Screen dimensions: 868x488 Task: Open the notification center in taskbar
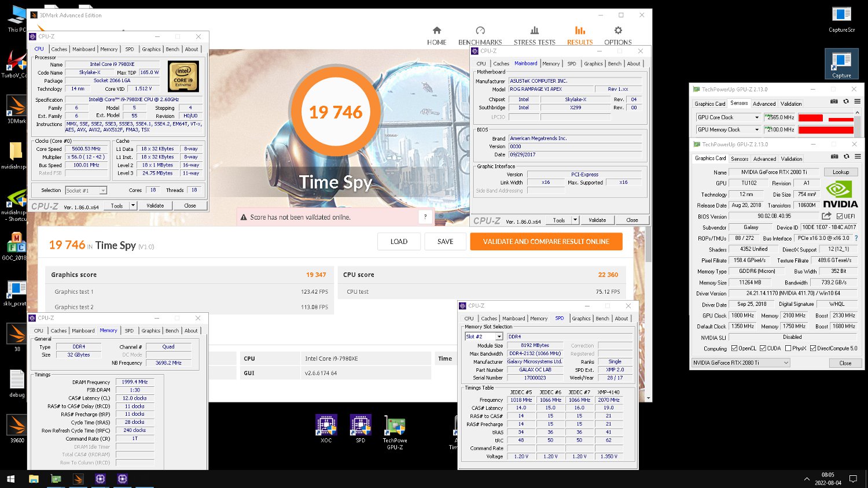853,479
